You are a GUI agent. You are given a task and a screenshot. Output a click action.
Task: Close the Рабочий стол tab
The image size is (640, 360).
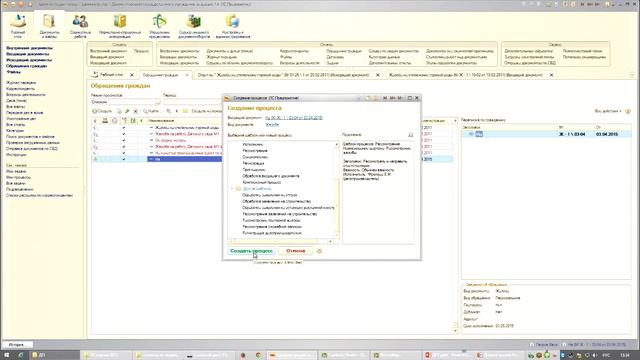coord(131,75)
